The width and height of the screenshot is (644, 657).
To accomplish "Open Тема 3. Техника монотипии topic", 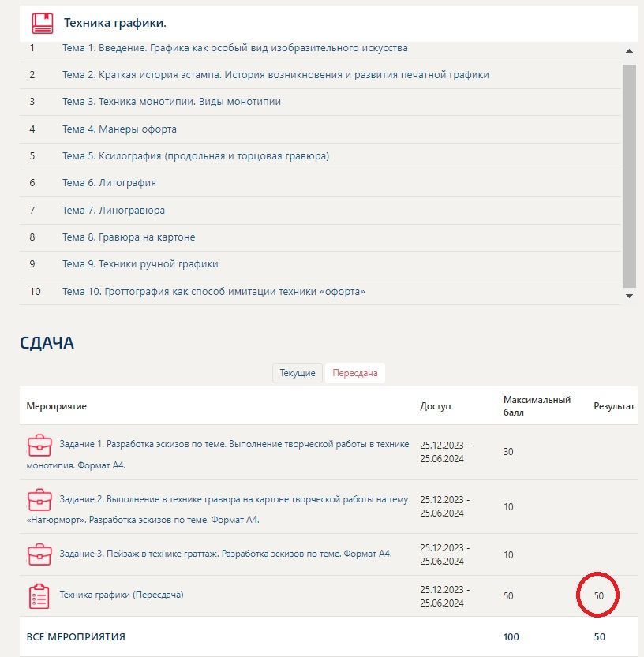I will tap(171, 102).
